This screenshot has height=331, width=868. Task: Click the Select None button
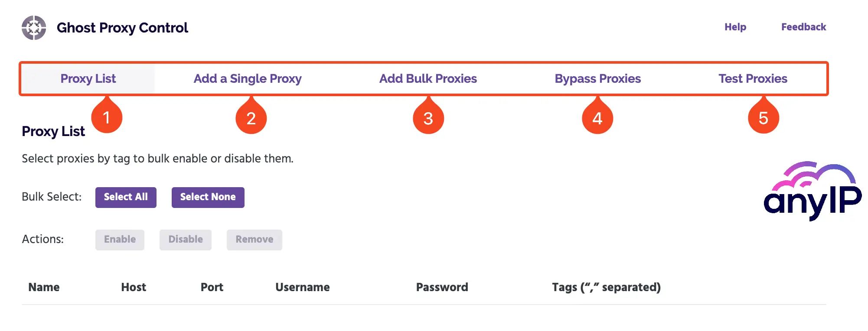(x=208, y=197)
